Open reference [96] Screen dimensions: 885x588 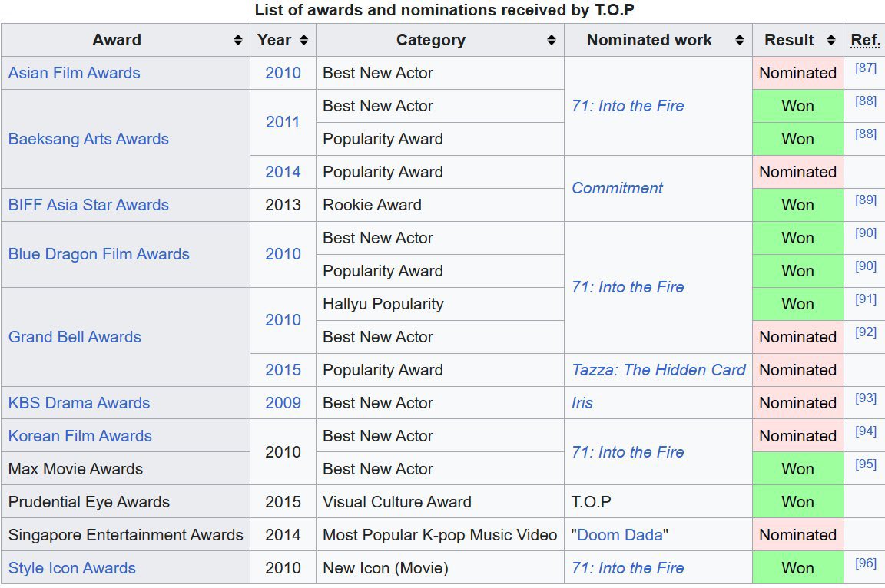[865, 563]
